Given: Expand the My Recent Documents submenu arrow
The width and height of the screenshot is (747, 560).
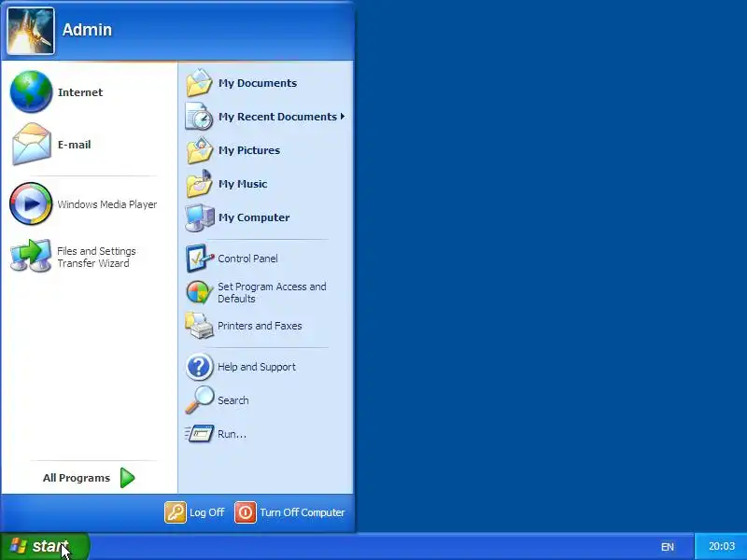Looking at the screenshot, I should (342, 116).
